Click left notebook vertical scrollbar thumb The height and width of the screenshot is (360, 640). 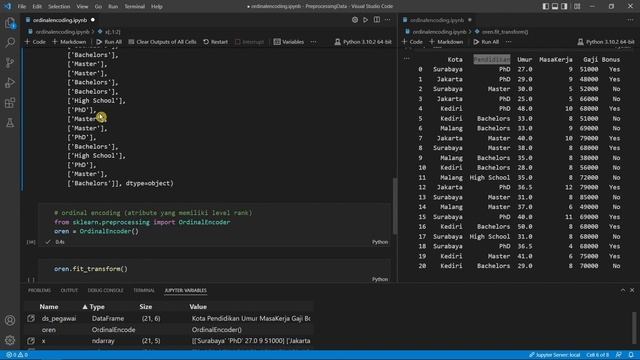(x=394, y=206)
